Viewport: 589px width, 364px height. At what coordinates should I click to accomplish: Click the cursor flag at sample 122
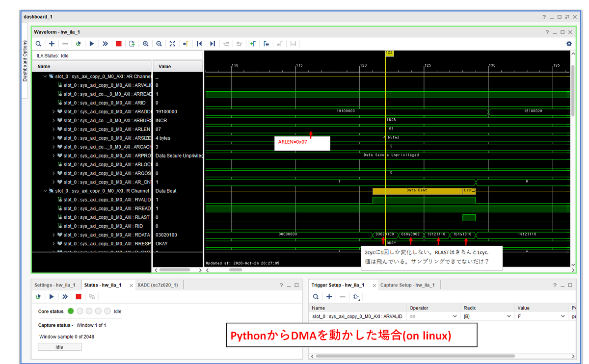tap(389, 53)
